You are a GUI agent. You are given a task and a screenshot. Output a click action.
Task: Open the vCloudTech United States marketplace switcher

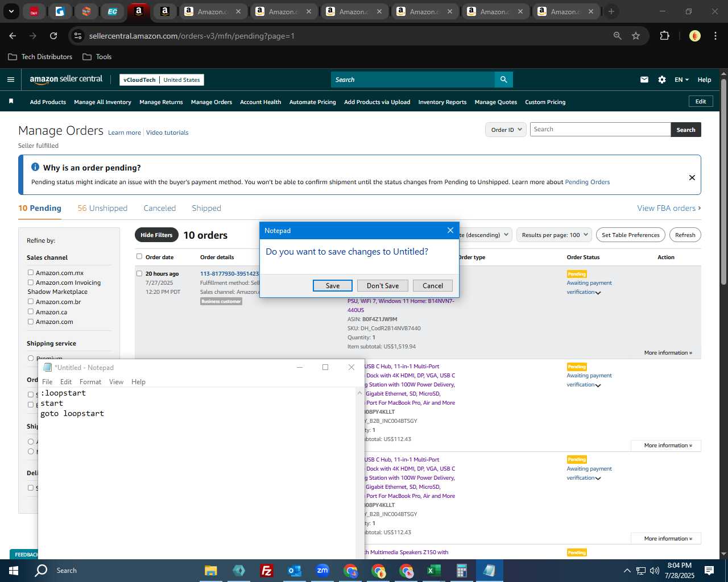(x=162, y=80)
